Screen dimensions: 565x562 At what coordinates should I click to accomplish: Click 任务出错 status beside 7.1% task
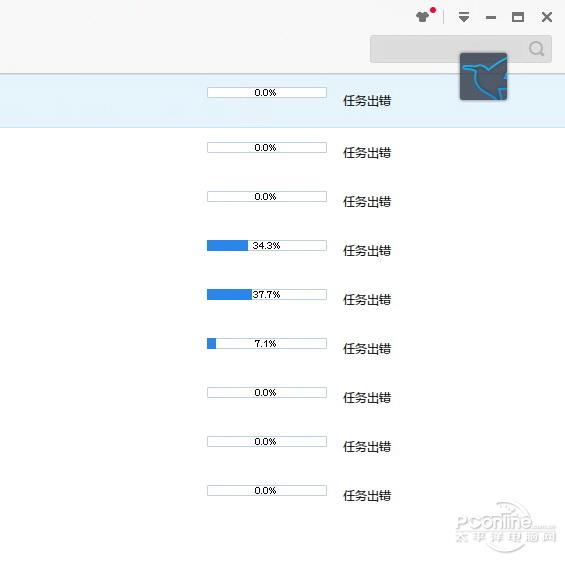[x=367, y=348]
